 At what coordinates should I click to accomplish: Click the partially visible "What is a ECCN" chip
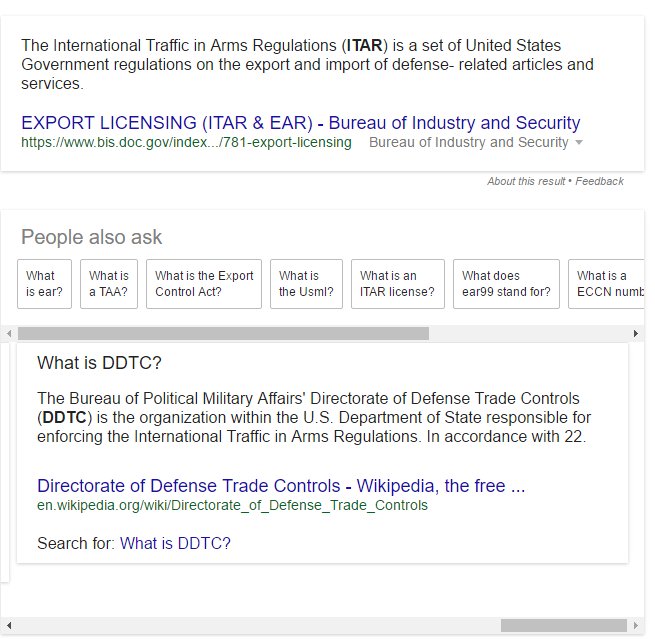[605, 284]
